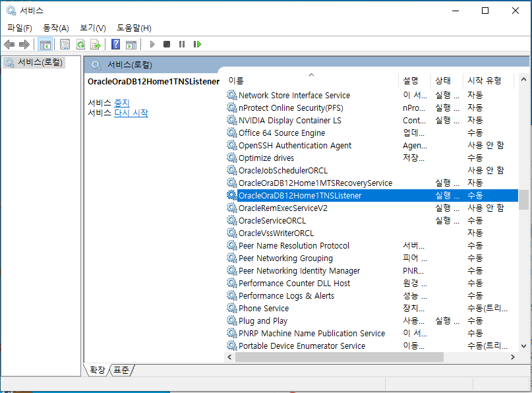Click the vertical scrollbar down arrow
This screenshot has height=393, width=532.
coord(523,346)
